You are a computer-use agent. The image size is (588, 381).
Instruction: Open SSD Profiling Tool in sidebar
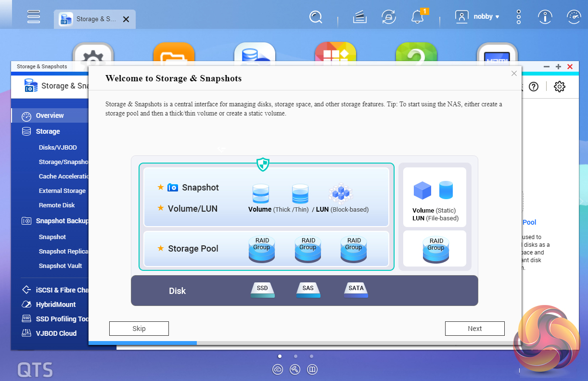(55, 319)
